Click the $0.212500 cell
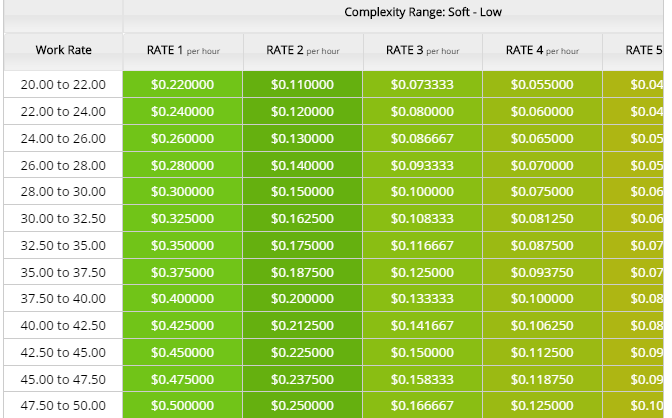The height and width of the screenshot is (418, 672). [303, 326]
